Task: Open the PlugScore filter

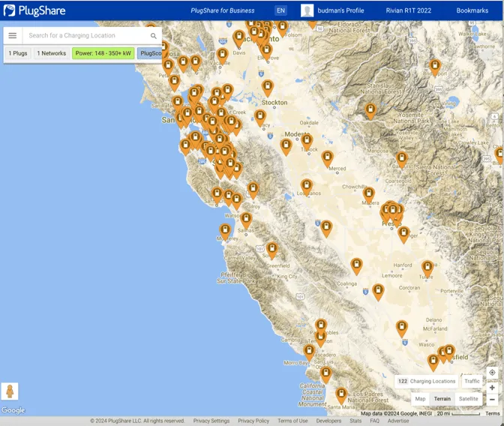Action: (x=150, y=53)
